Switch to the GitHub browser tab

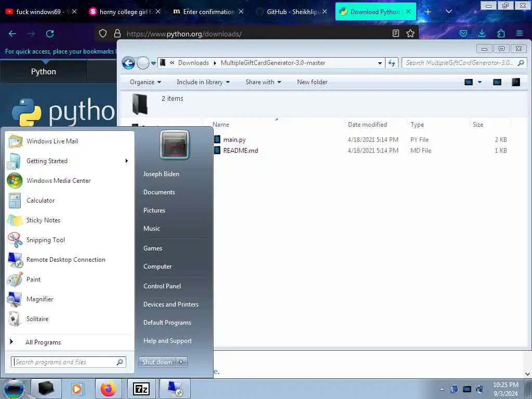click(x=291, y=12)
